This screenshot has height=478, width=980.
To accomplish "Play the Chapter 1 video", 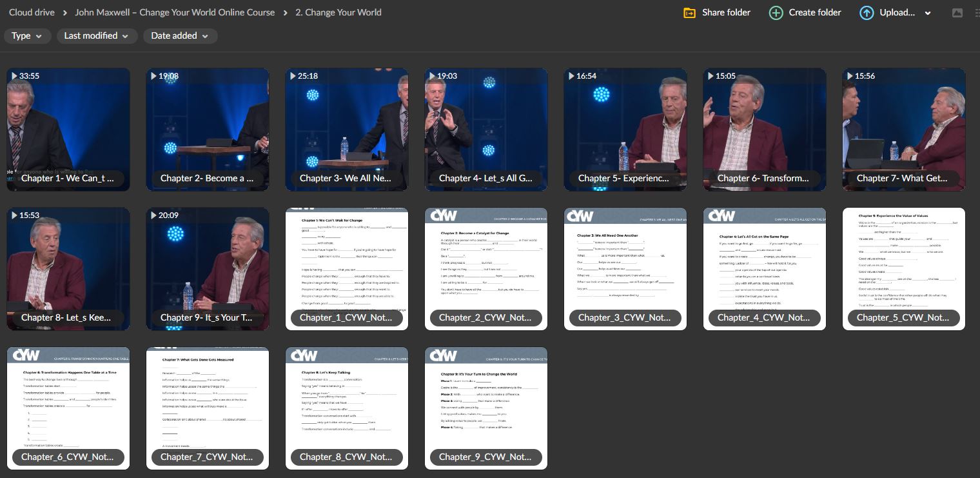I will tap(68, 129).
